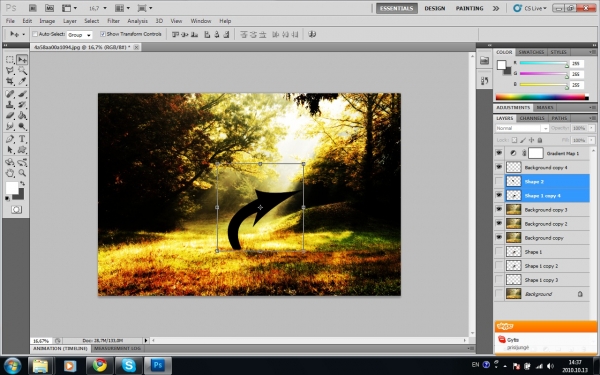Open the Measurement Log panel tab
This screenshot has height=375, width=600.
[x=117, y=349]
